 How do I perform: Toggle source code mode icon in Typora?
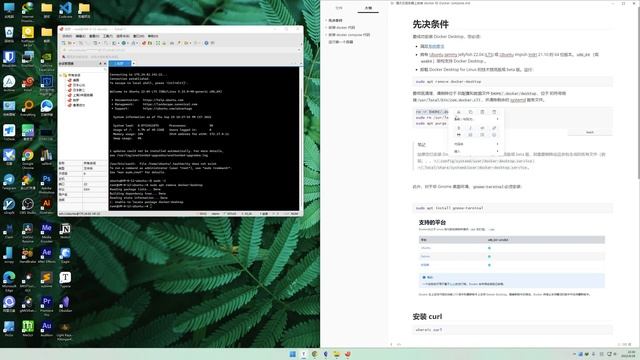tap(399, 344)
